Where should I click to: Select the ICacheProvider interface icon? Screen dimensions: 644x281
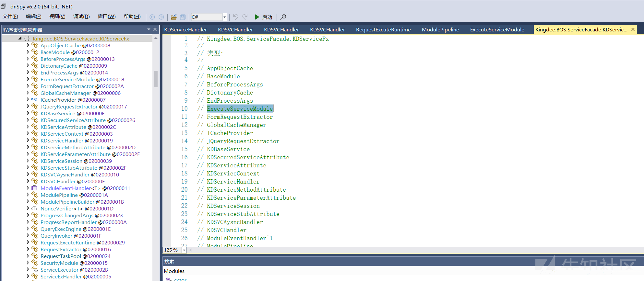pyautogui.click(x=34, y=100)
